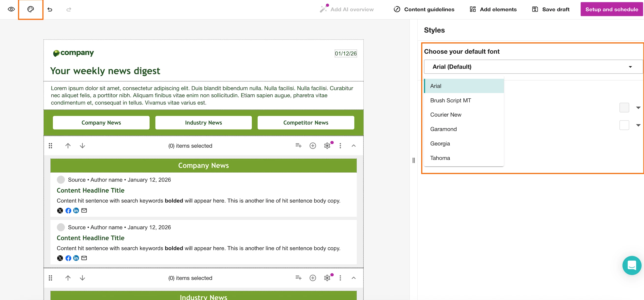Click the upper gray color swatch

[x=624, y=107]
